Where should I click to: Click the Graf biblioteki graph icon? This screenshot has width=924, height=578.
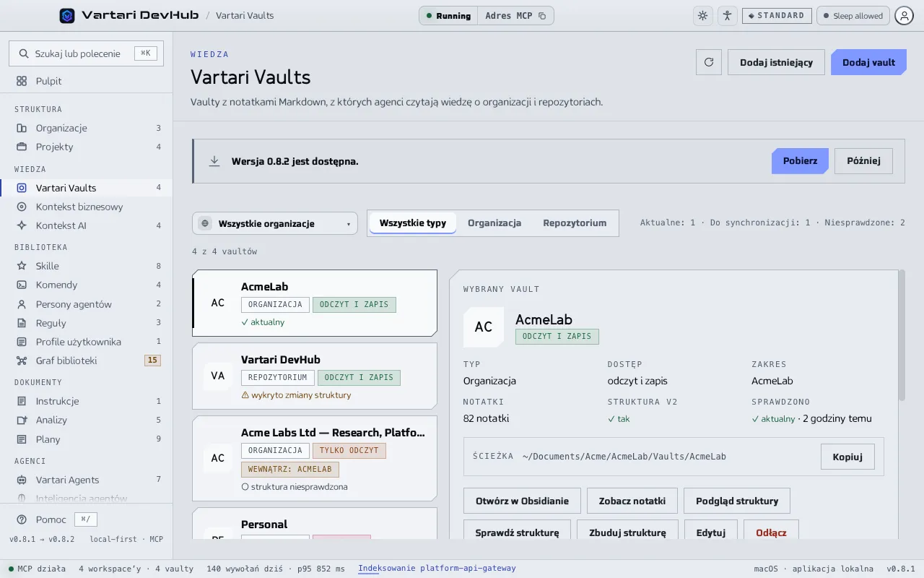[x=22, y=361]
